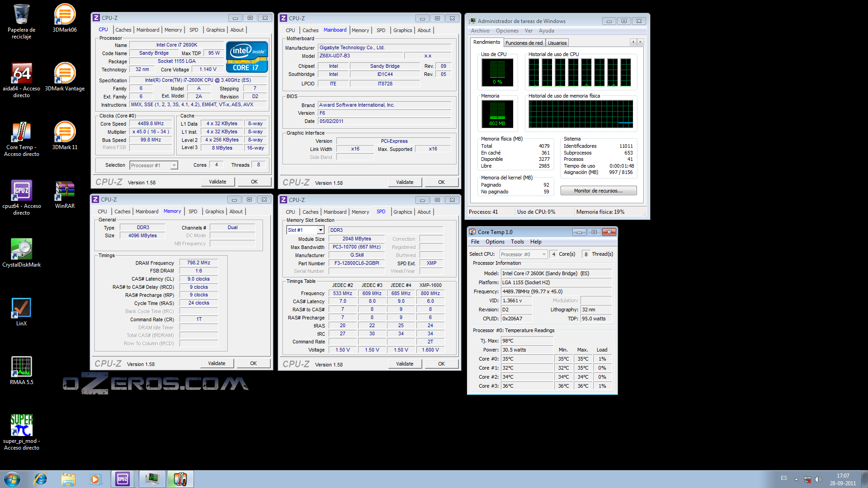Click OK in the SPD CPU-Z window
Screen dimensions: 868x488
441,364
